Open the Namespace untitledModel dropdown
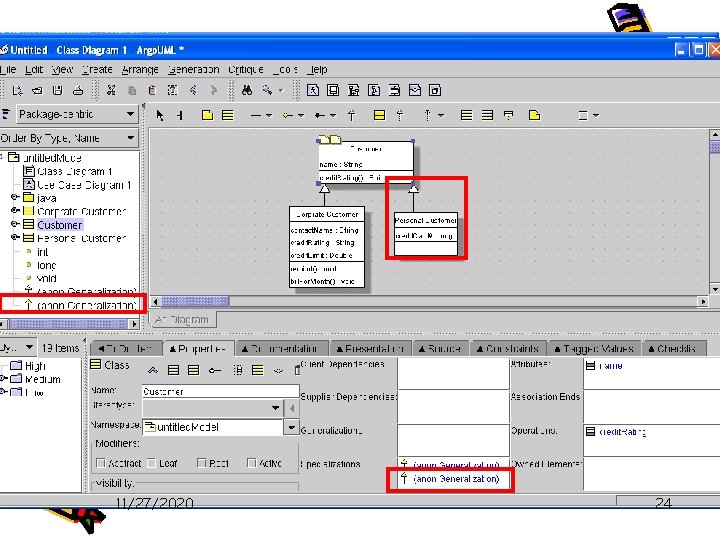720x540 pixels. coord(291,428)
